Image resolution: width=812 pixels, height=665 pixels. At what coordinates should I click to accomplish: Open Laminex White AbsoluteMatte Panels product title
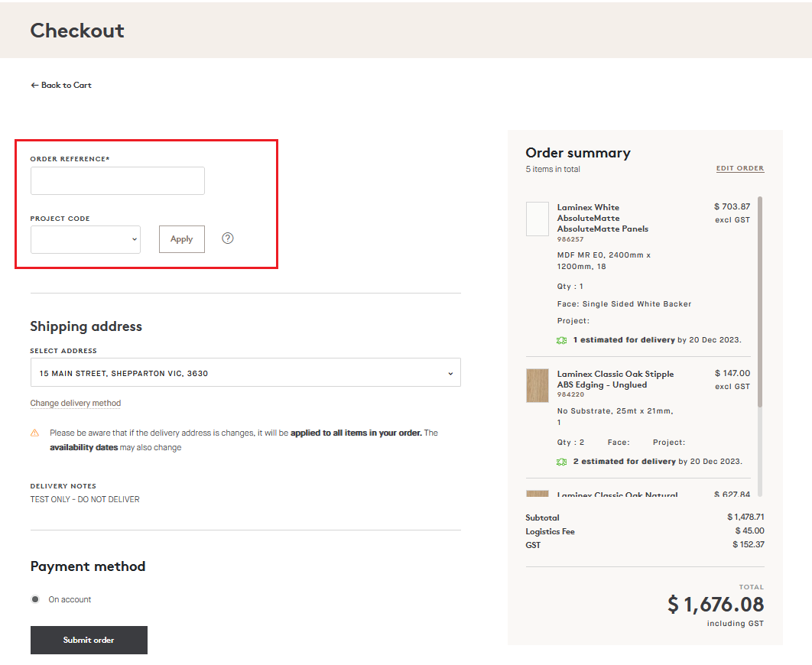603,218
